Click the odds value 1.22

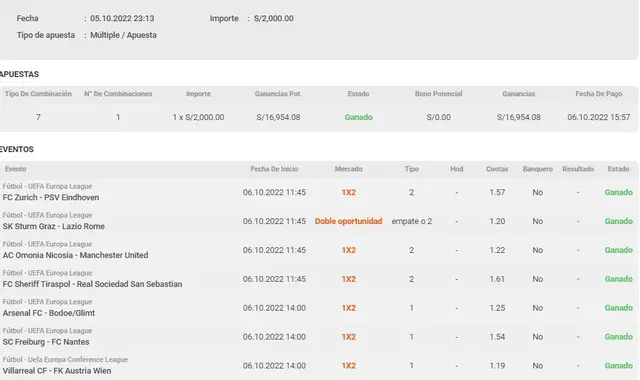(x=497, y=250)
